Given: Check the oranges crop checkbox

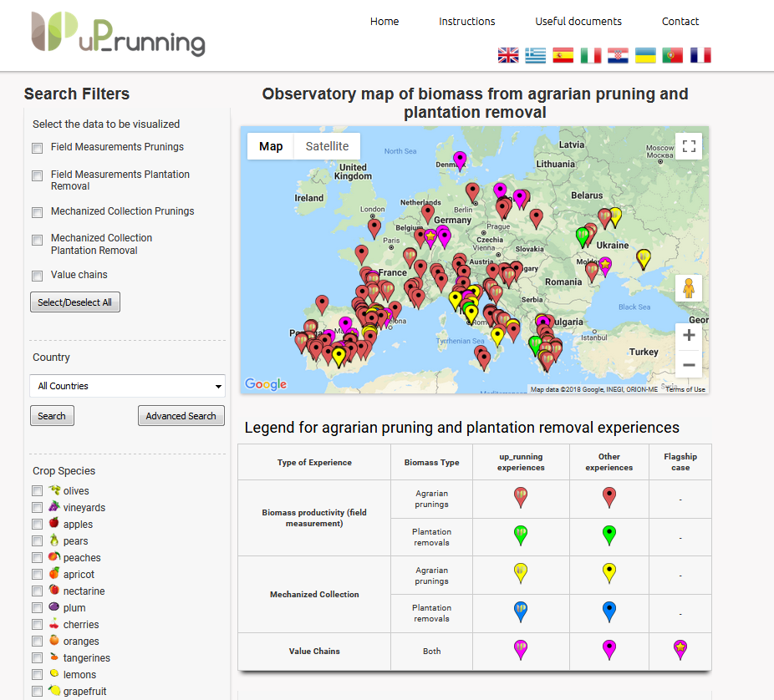Looking at the screenshot, I should [x=37, y=642].
